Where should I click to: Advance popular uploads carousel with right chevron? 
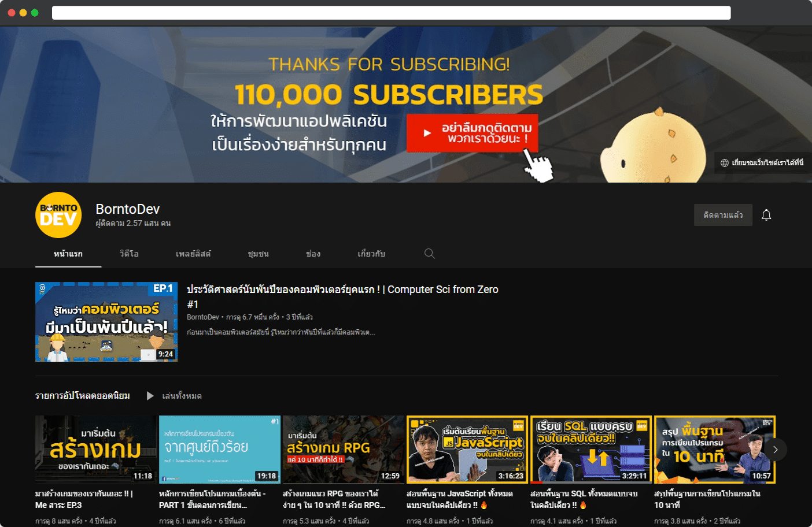(776, 450)
